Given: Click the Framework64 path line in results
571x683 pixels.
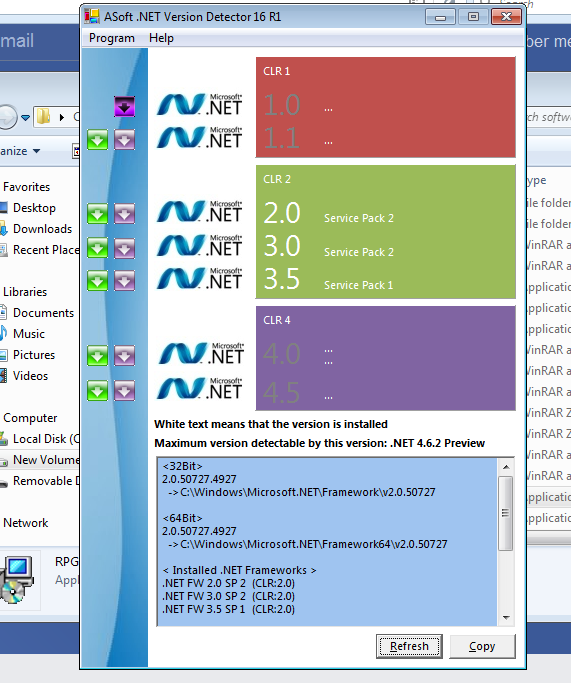Looking at the screenshot, I should point(307,544).
